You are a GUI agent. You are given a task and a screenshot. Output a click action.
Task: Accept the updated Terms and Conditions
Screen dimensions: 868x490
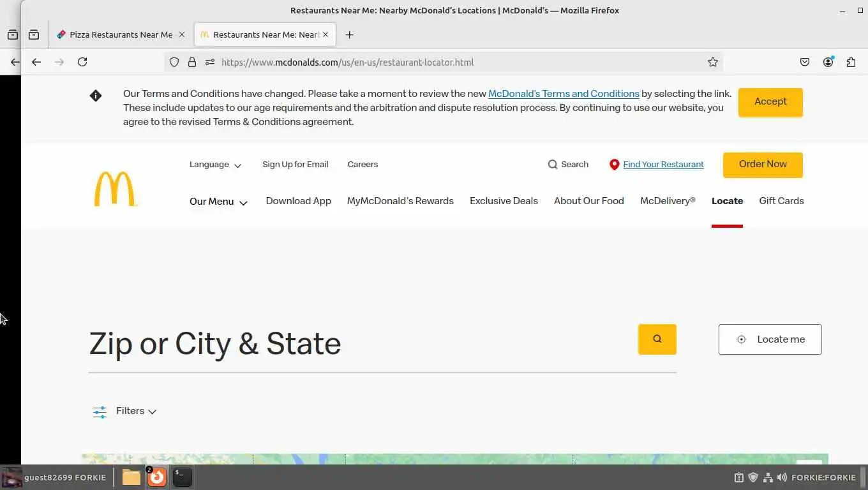click(x=770, y=102)
